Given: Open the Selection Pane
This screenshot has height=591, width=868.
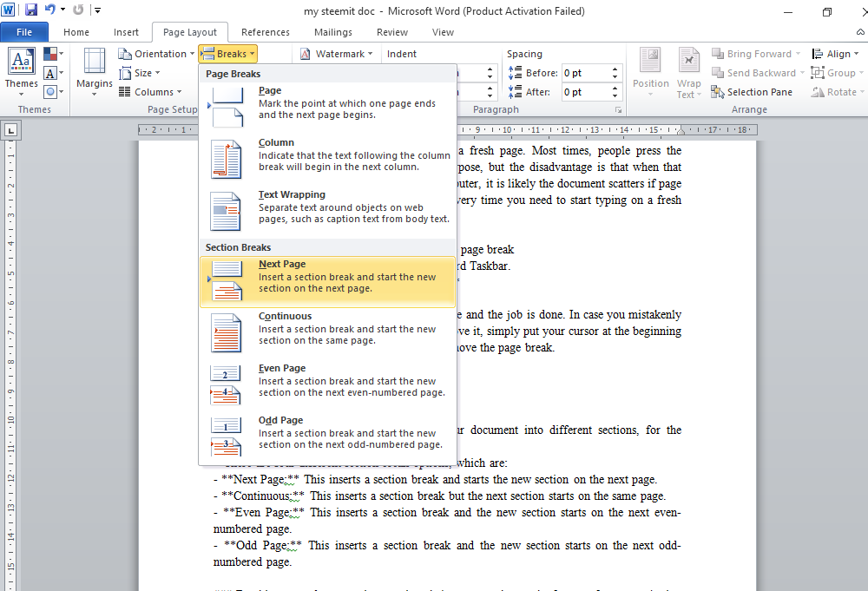Looking at the screenshot, I should (x=752, y=92).
